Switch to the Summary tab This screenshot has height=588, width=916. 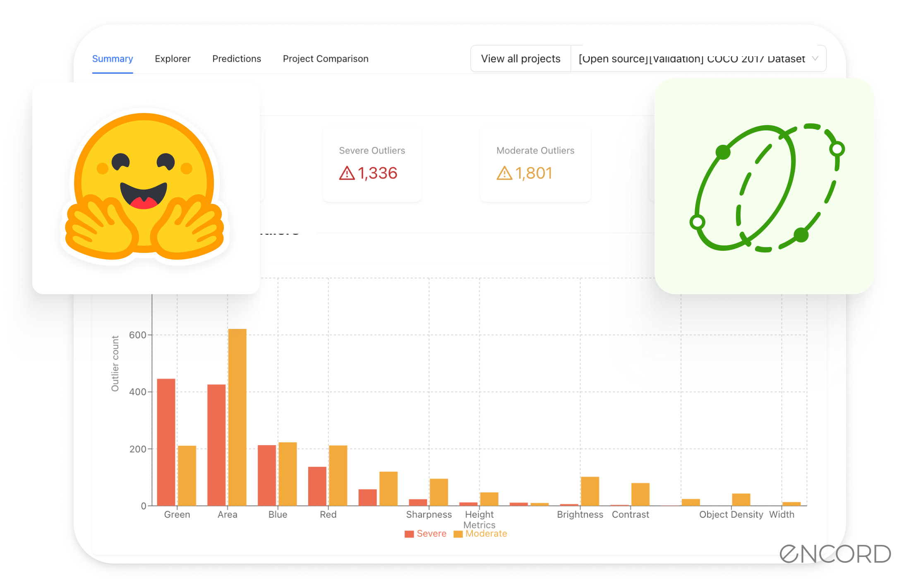click(113, 59)
